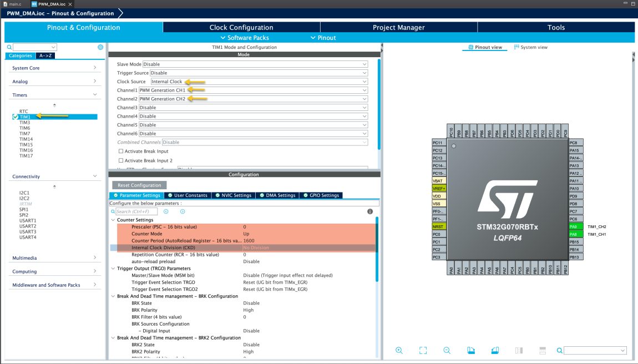Image resolution: width=638 pixels, height=364 pixels.
Task: Click the VSS pin on chip
Action: pos(439,204)
